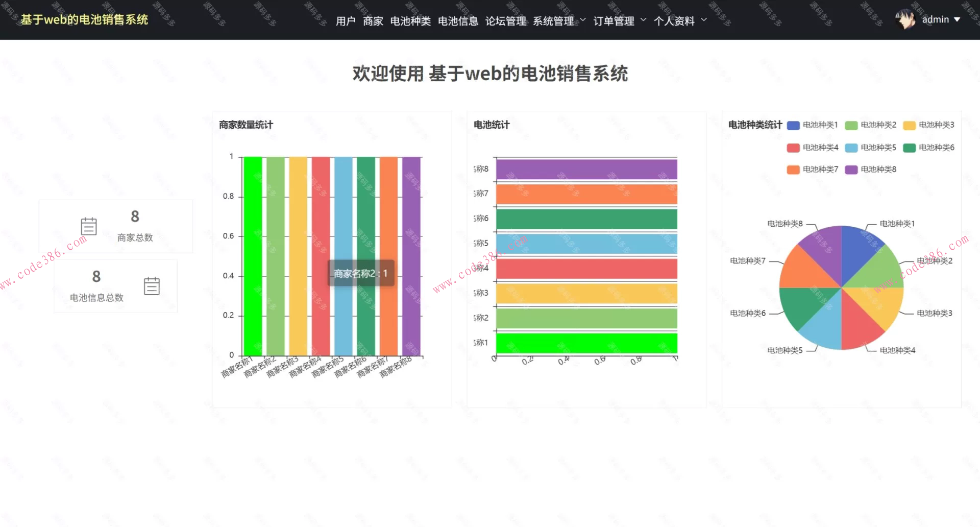Screen dimensions: 980x527
Task: Expand the 订单管理 dropdown menu
Action: pos(619,21)
